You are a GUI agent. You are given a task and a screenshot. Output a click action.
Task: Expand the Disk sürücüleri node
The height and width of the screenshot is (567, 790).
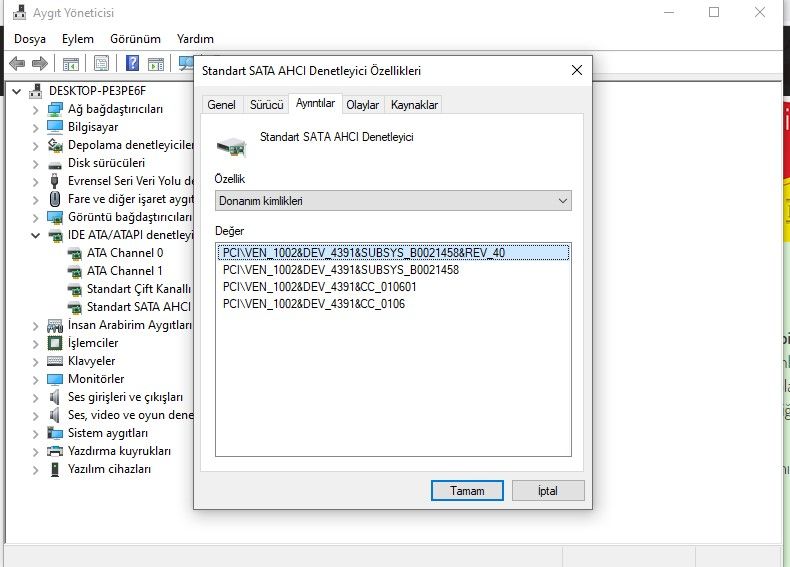pyautogui.click(x=35, y=164)
